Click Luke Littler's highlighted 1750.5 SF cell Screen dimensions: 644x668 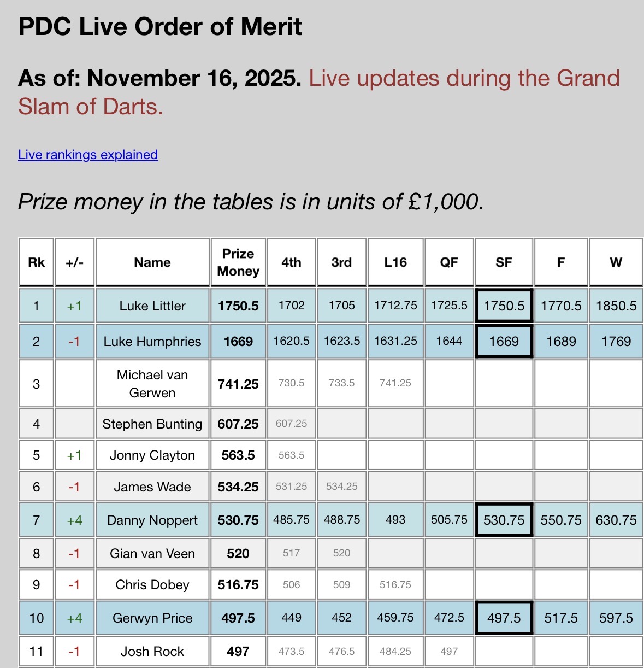click(x=504, y=306)
